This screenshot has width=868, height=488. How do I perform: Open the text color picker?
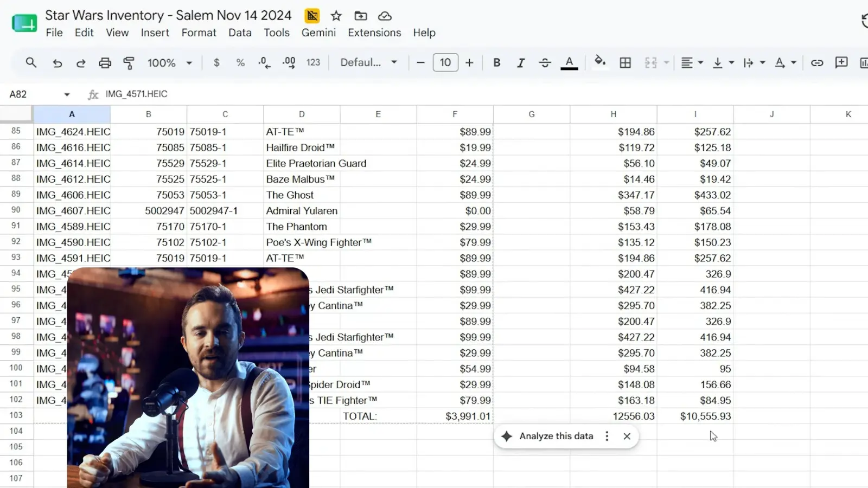569,63
